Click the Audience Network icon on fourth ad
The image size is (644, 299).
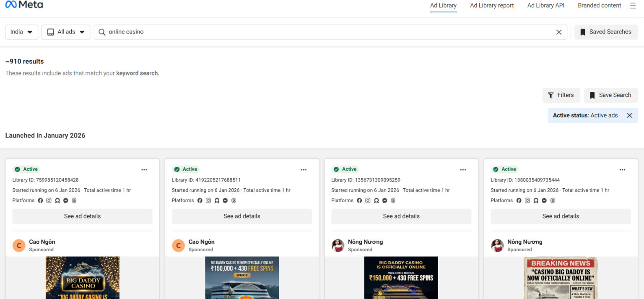(536, 200)
